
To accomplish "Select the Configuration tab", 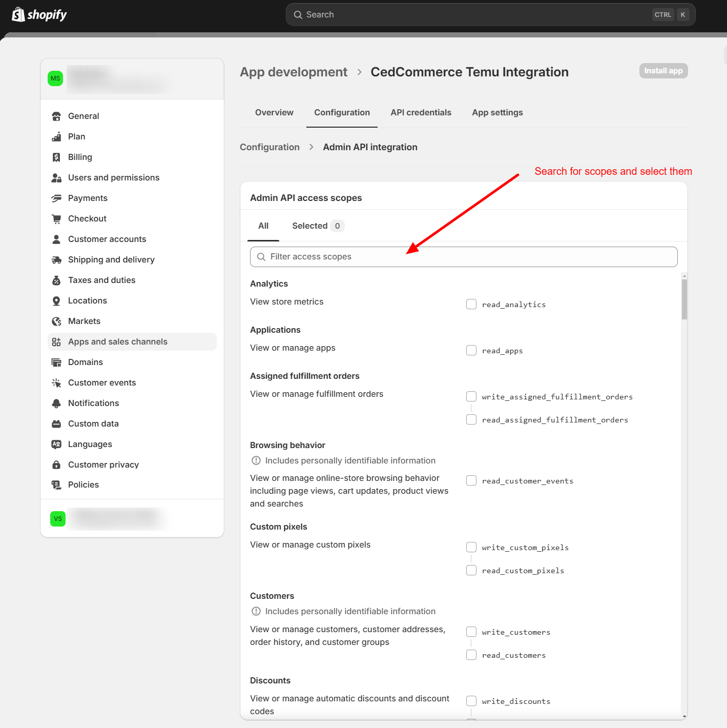I will 342,113.
